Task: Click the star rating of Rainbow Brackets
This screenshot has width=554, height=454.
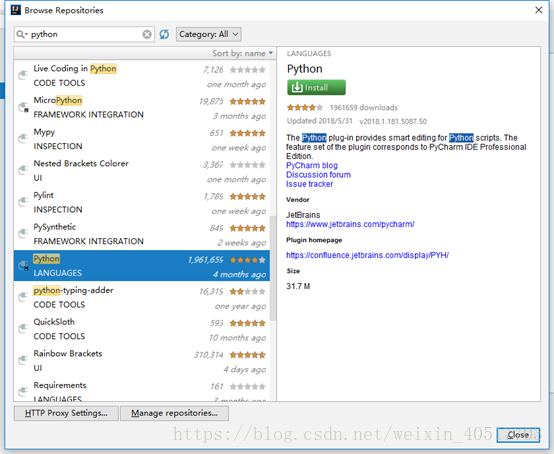Action: pos(248,355)
